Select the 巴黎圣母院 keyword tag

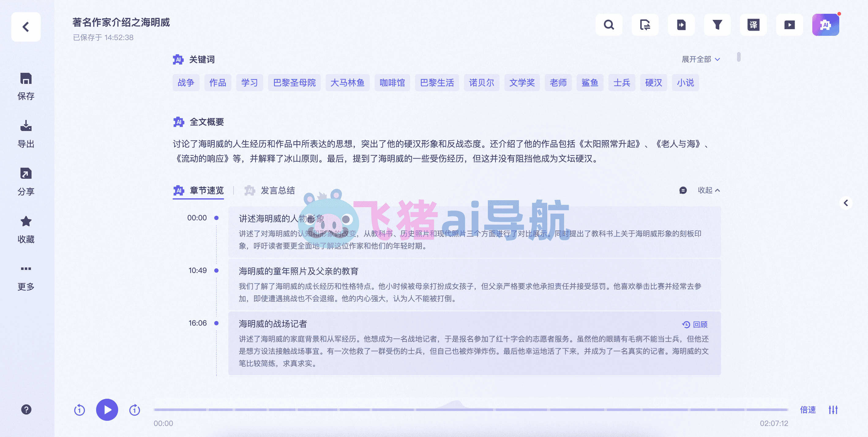tap(294, 83)
